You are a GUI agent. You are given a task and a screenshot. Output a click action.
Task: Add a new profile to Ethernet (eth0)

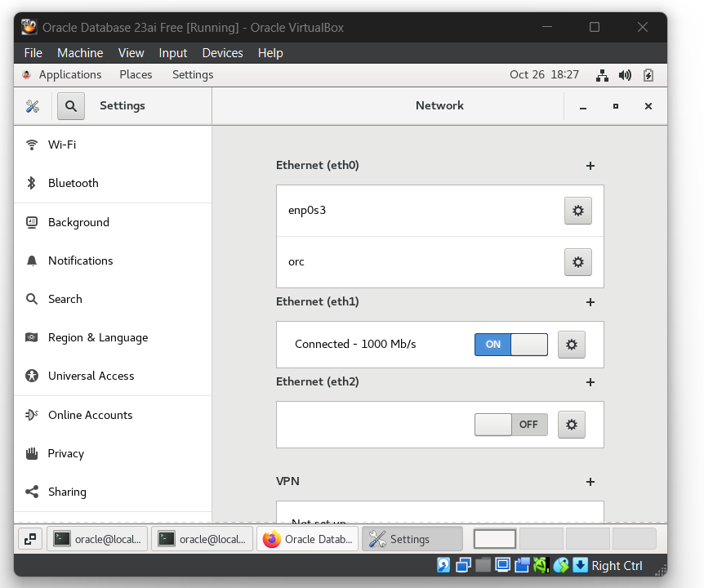590,166
